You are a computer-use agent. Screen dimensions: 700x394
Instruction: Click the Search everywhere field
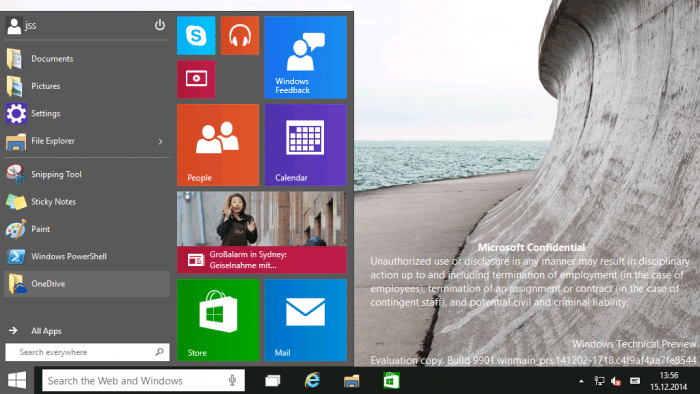pos(87,352)
